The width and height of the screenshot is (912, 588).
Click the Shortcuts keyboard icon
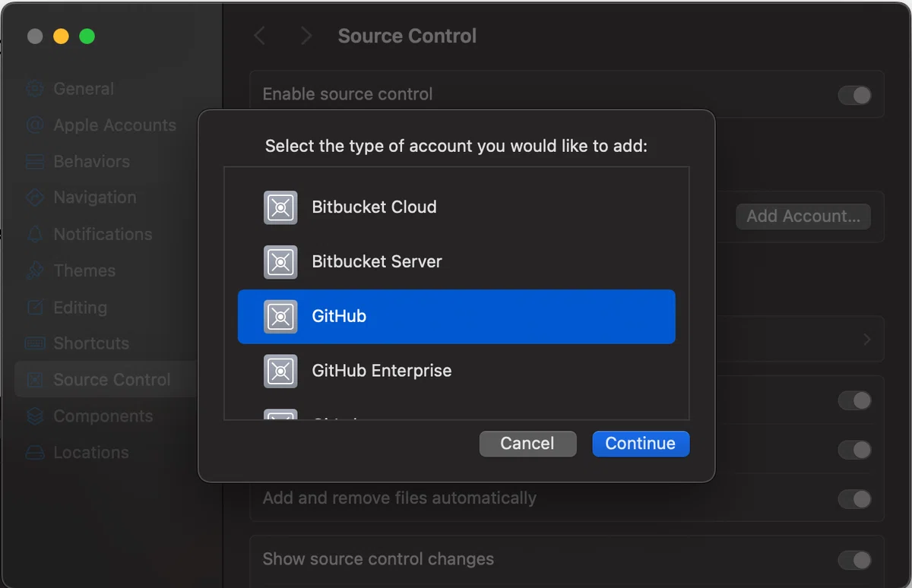[x=35, y=343]
